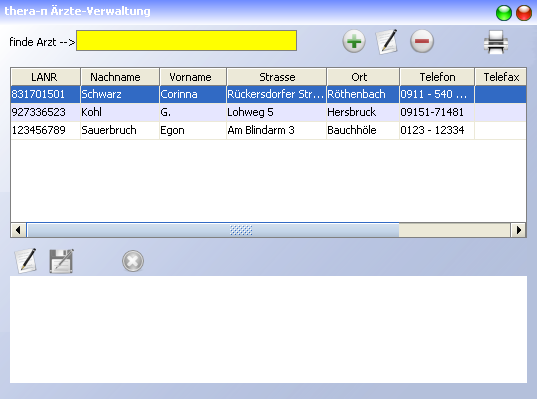
Task: Select the Kohl surname cell
Action: (120, 112)
